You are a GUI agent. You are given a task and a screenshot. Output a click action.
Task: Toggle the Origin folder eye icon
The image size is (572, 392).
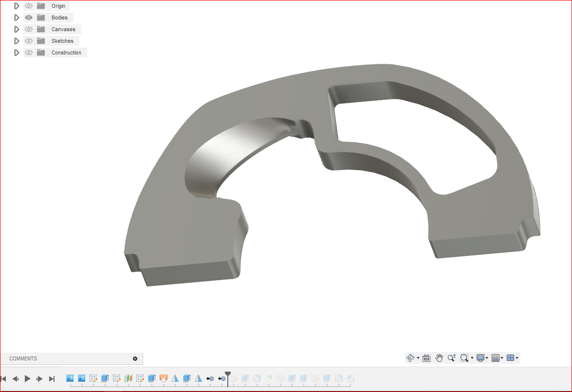[29, 5]
